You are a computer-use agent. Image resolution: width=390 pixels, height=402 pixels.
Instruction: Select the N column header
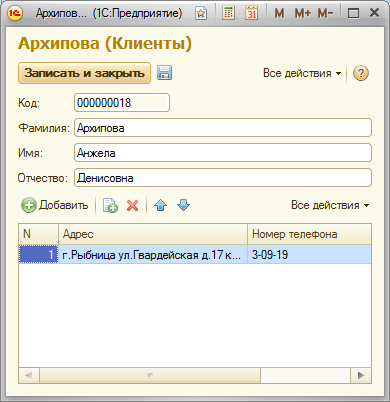[x=39, y=234]
